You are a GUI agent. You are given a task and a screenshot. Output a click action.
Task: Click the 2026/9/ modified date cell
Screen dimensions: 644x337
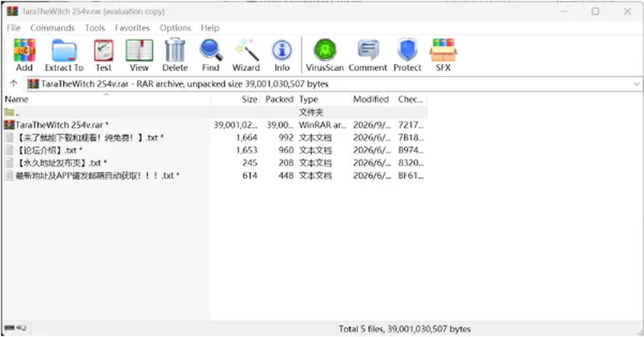[x=372, y=125]
